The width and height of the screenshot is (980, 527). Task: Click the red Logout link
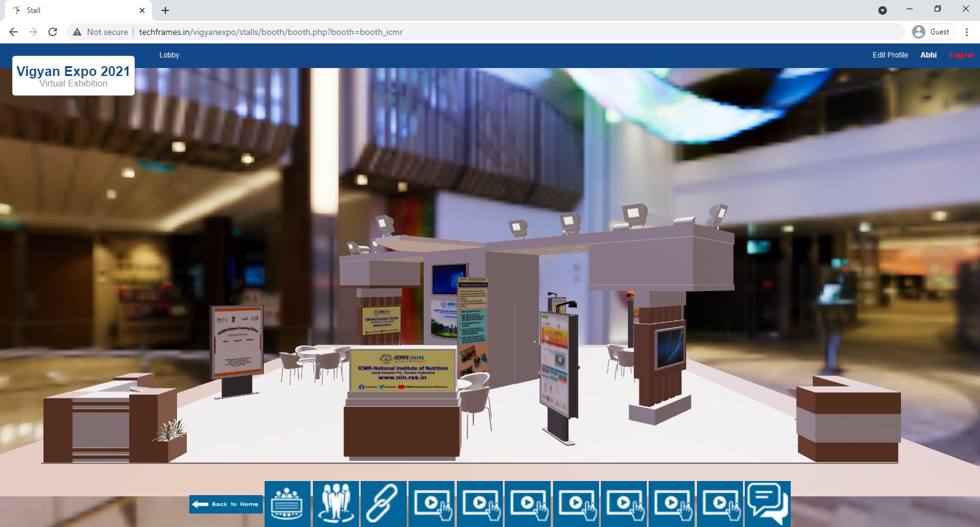click(x=961, y=55)
